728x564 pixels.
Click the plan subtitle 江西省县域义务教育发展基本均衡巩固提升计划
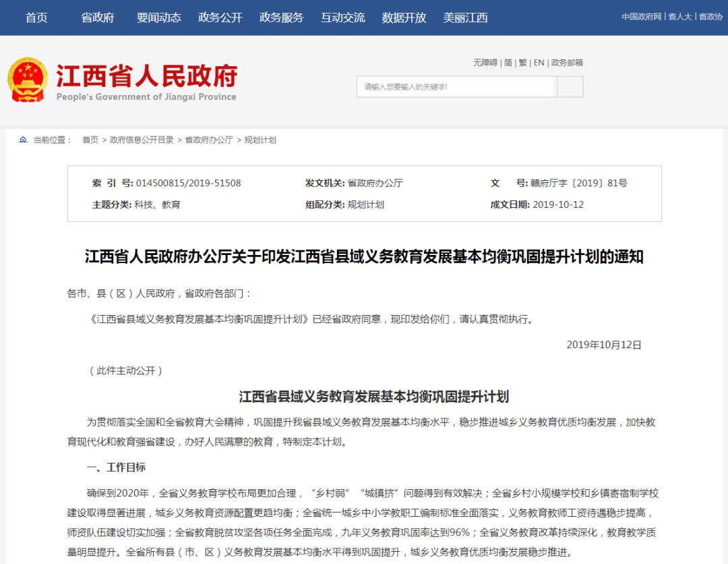coord(373,397)
